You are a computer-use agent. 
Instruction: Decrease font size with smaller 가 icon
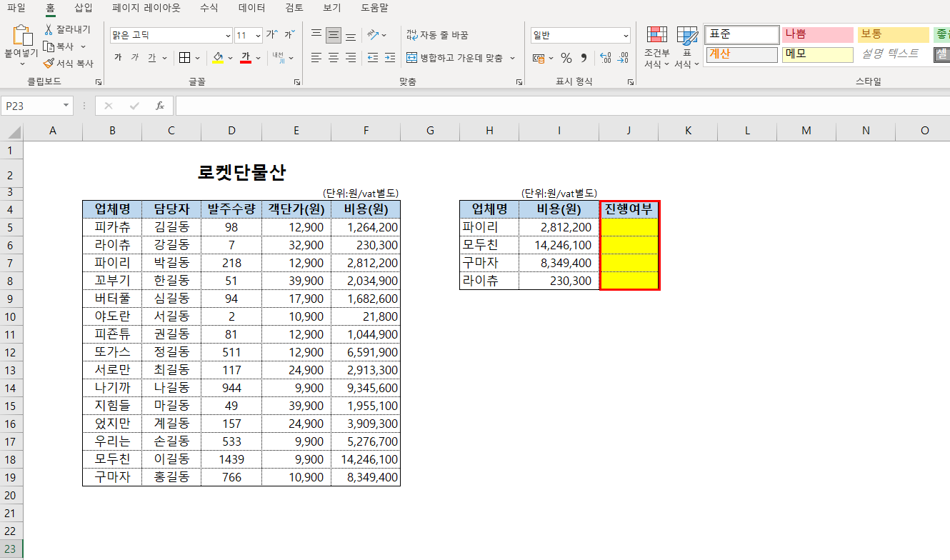pos(289,34)
